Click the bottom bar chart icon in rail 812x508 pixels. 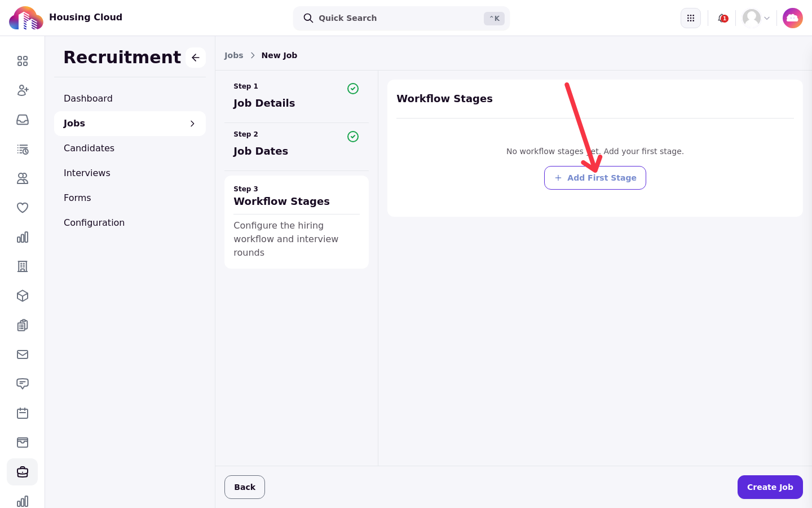click(x=23, y=501)
